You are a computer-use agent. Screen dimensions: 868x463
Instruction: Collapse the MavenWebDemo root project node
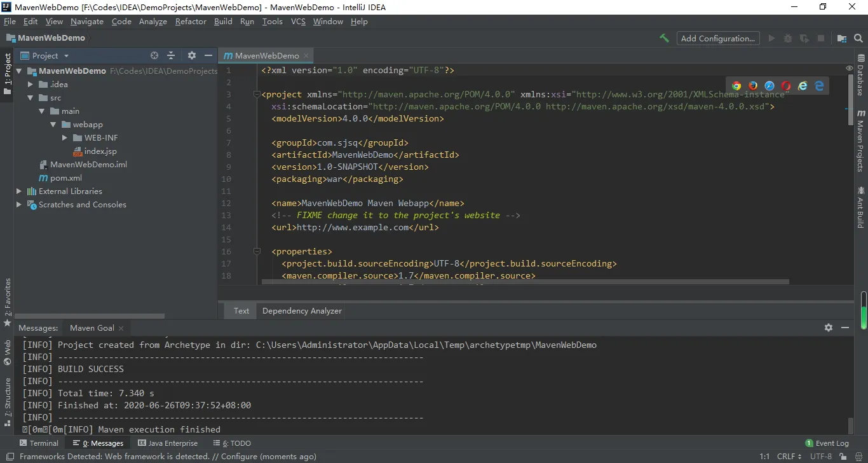19,71
